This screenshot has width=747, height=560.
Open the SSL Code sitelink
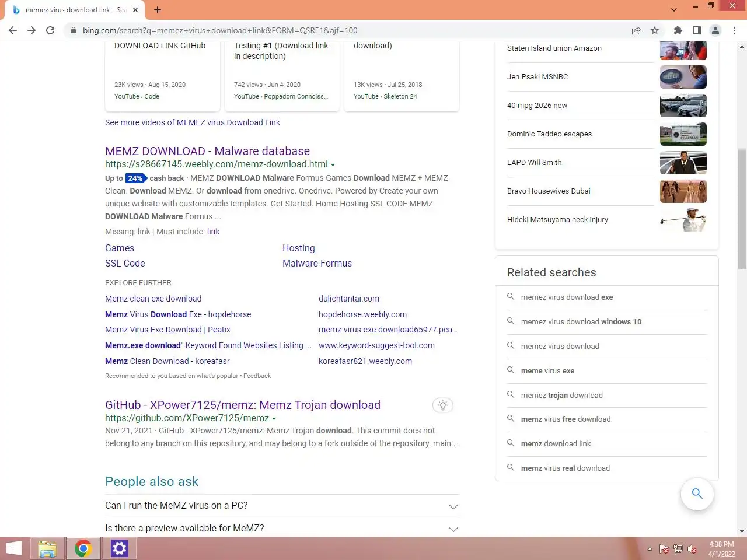click(x=125, y=263)
